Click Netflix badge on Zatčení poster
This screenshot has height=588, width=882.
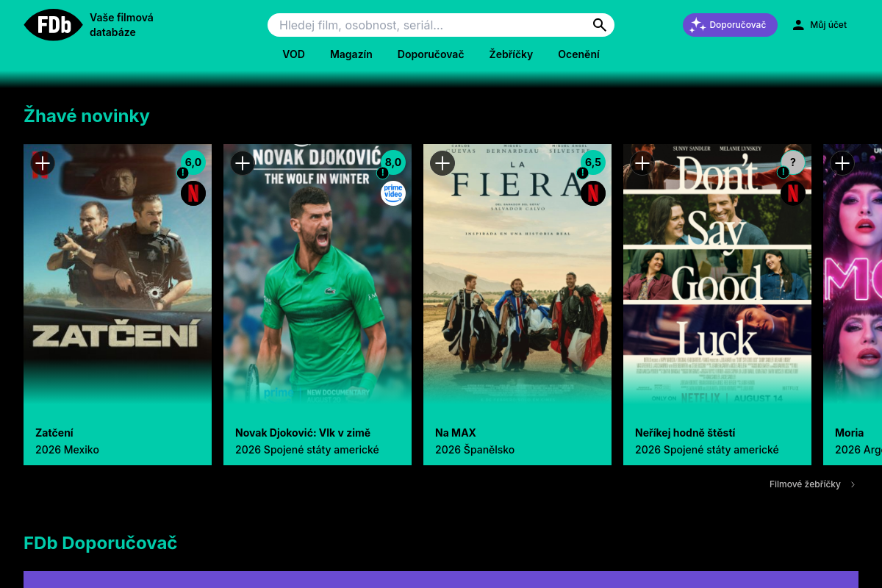tap(193, 193)
